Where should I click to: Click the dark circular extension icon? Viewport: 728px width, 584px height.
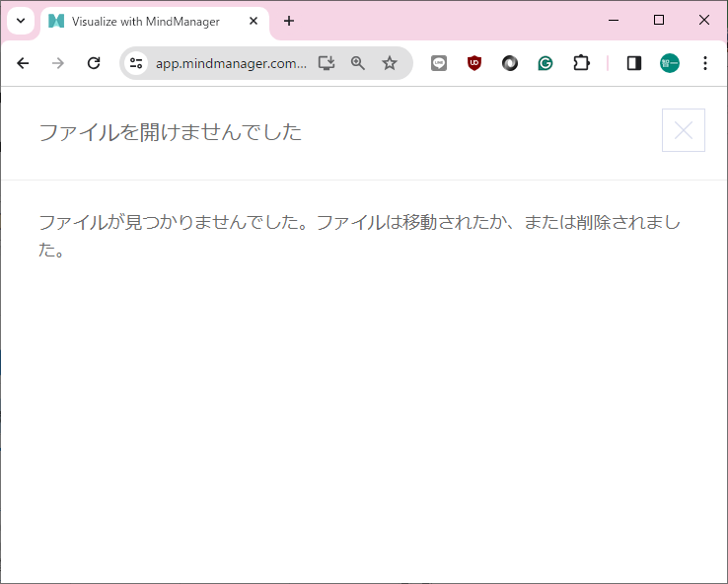[510, 63]
